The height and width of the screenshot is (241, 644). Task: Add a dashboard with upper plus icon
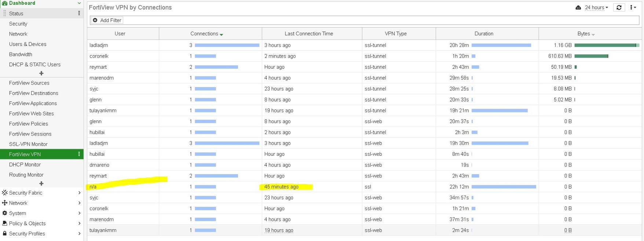(x=41, y=73)
